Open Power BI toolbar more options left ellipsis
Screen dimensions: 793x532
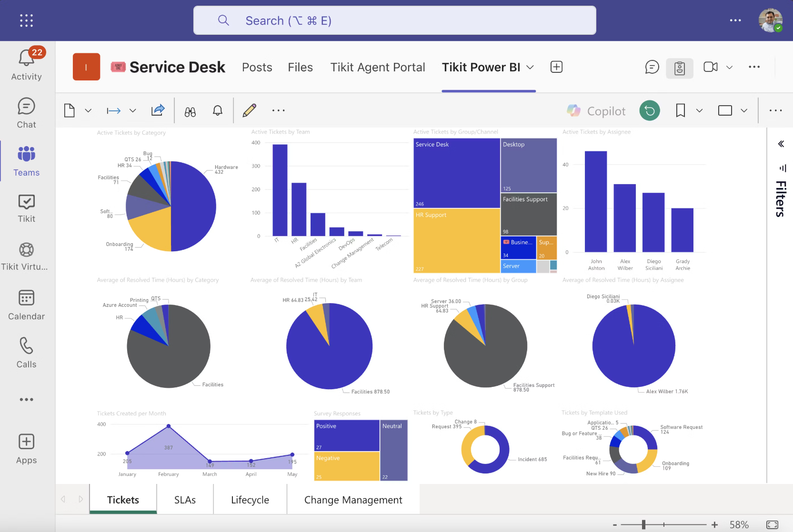pos(279,110)
